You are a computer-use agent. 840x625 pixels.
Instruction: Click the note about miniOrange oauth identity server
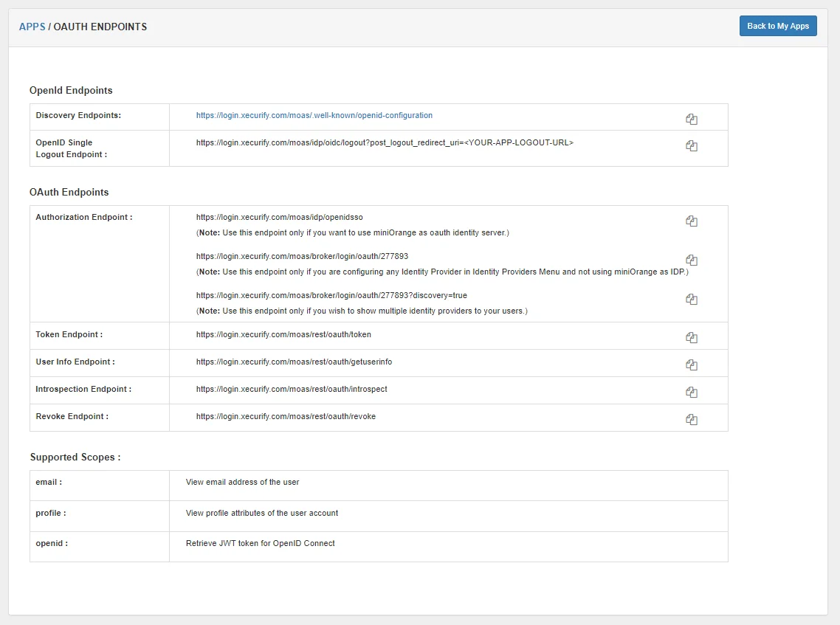[x=353, y=232]
